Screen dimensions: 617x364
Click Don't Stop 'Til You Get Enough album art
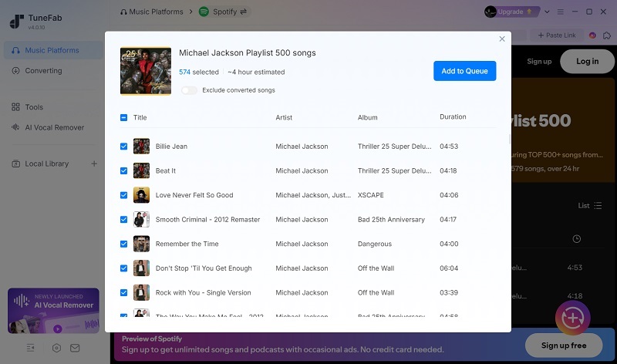click(141, 268)
